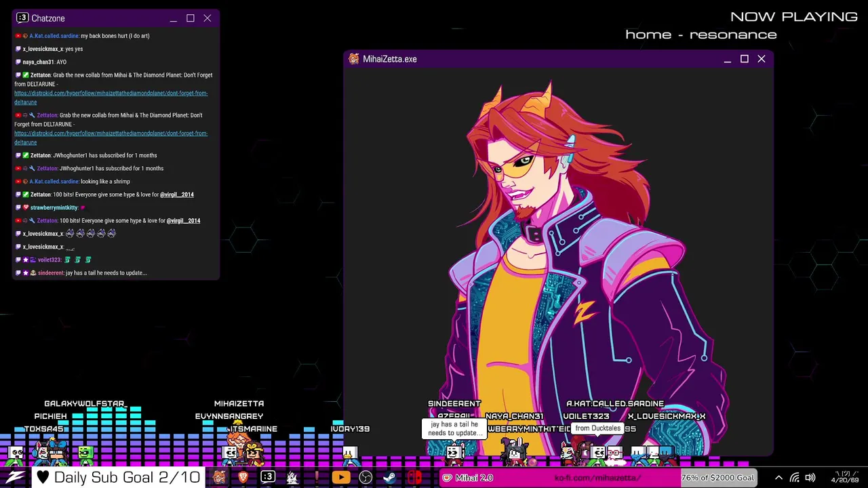Click the MihaiZetta.exe title bar avatar icon

click(x=353, y=59)
